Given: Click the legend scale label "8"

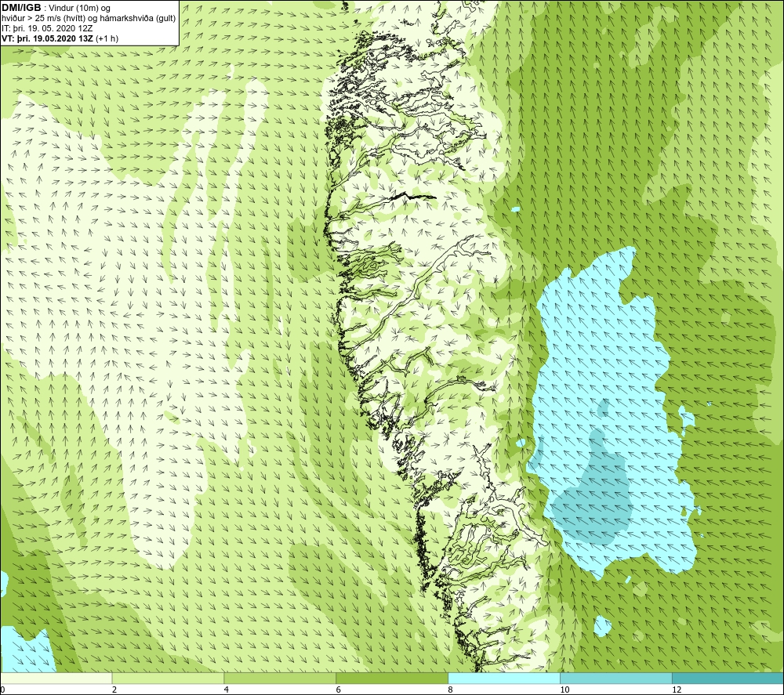Looking at the screenshot, I should [x=451, y=690].
